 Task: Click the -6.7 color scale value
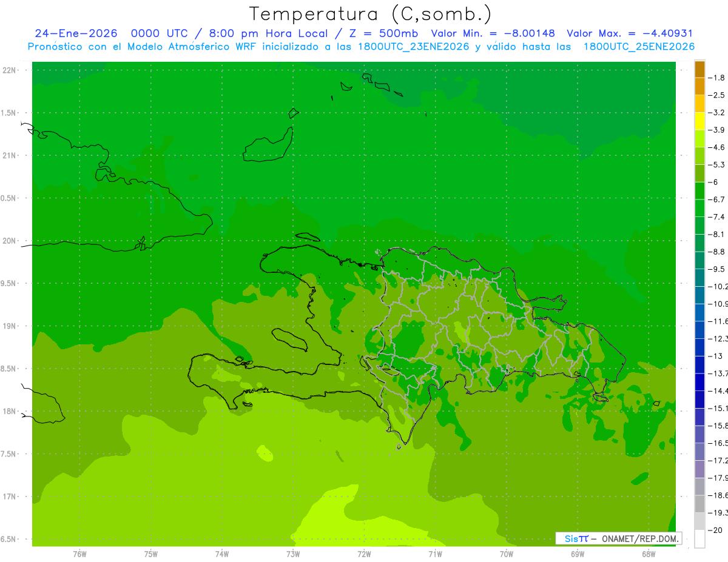coord(716,199)
